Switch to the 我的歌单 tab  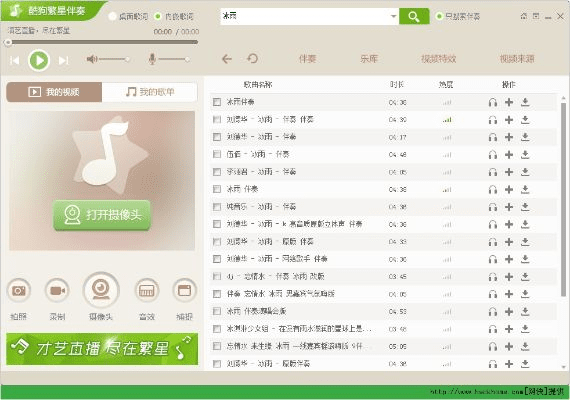(x=150, y=92)
